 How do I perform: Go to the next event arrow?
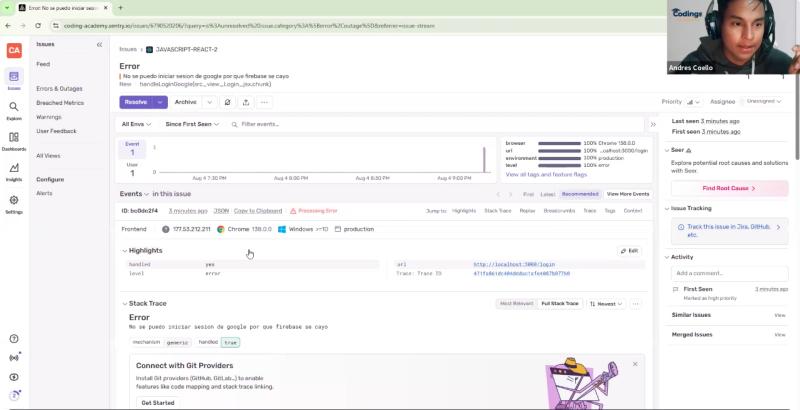pos(511,194)
